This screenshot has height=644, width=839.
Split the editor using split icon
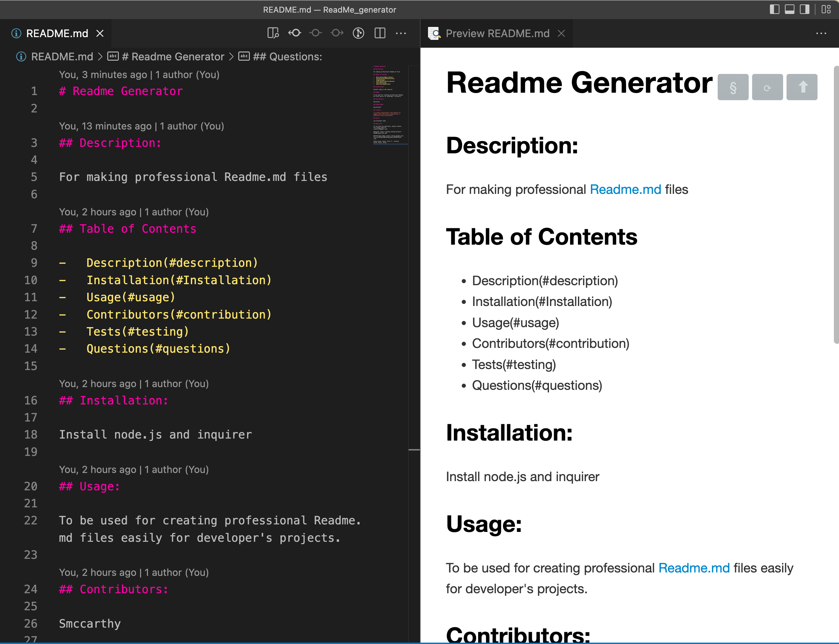click(x=380, y=33)
